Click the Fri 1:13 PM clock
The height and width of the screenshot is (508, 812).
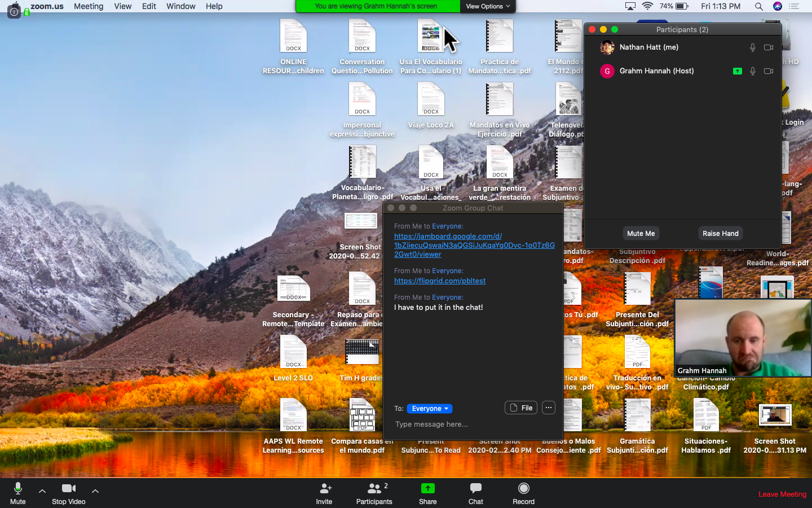721,6
